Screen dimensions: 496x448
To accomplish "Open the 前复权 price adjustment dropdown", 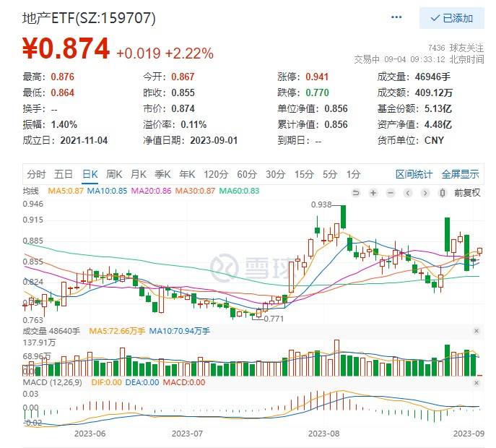I will coord(466,192).
